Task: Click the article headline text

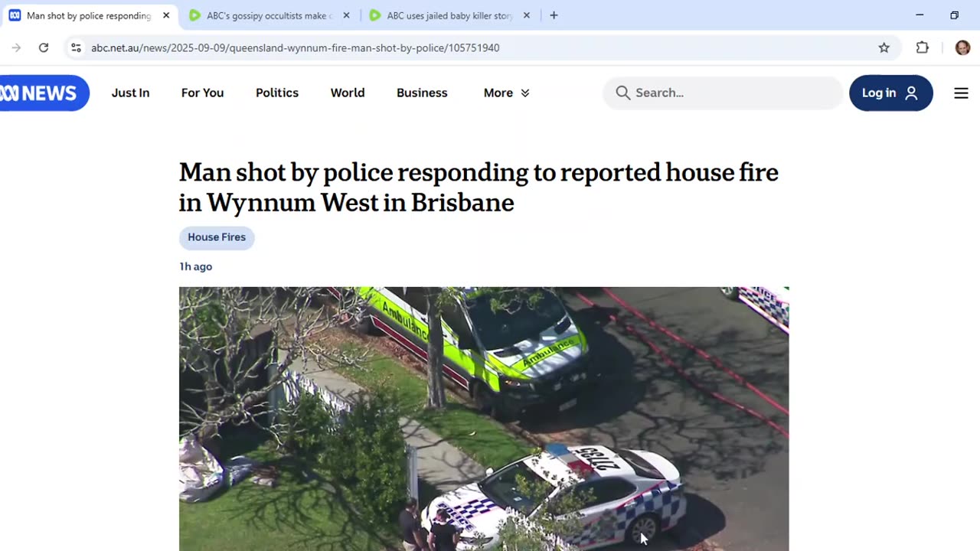Action: click(x=479, y=187)
